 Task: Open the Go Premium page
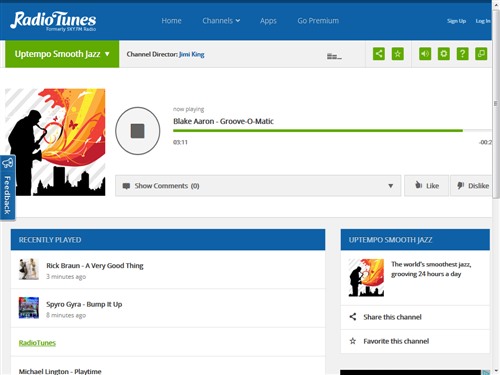coord(318,21)
